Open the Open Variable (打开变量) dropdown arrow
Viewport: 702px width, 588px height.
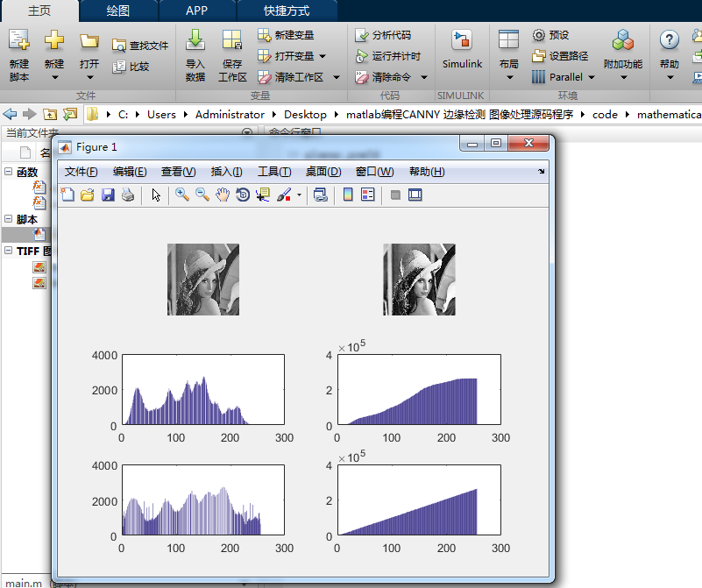coord(323,56)
